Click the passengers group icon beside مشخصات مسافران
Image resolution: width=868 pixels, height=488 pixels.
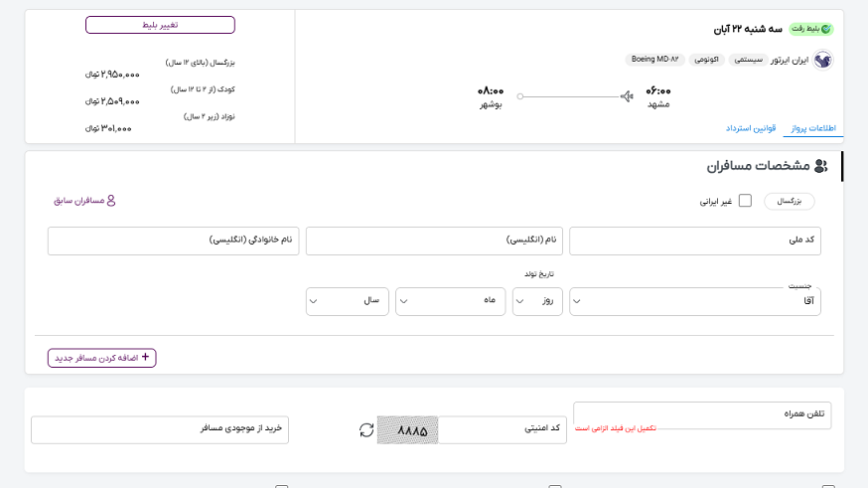tap(821, 166)
